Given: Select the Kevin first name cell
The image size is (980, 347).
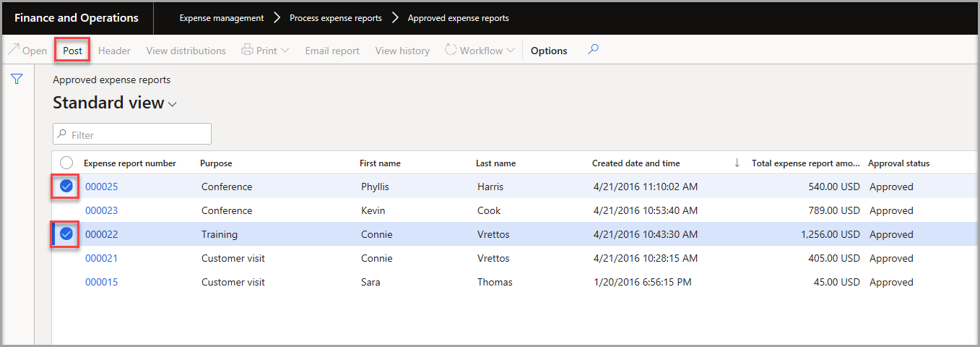Looking at the screenshot, I should [x=373, y=210].
